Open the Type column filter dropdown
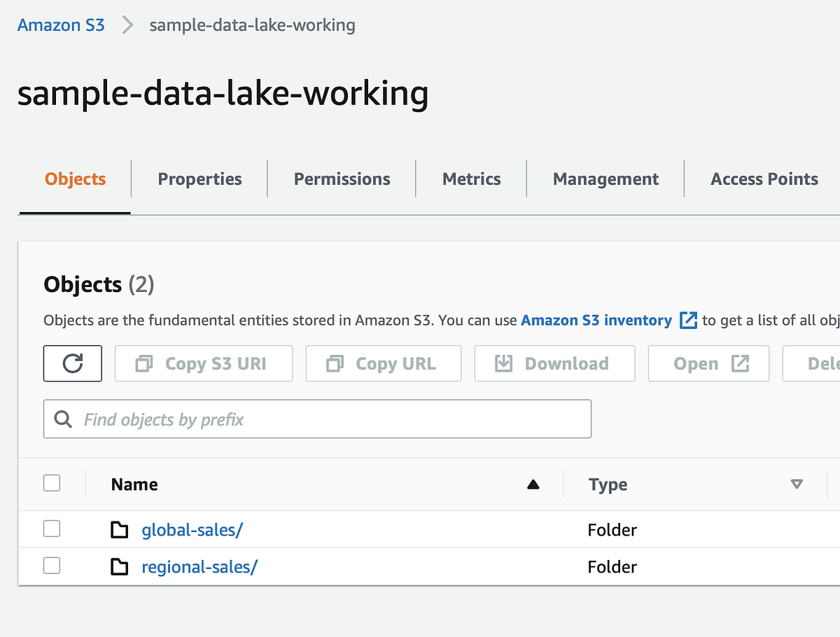 point(797,483)
